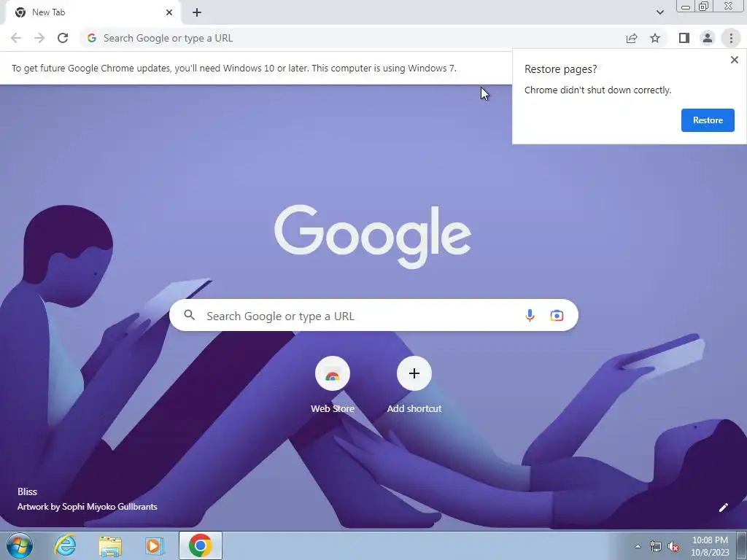The image size is (747, 560).
Task: Open Windows Explorer folder in taskbar
Action: tap(110, 546)
